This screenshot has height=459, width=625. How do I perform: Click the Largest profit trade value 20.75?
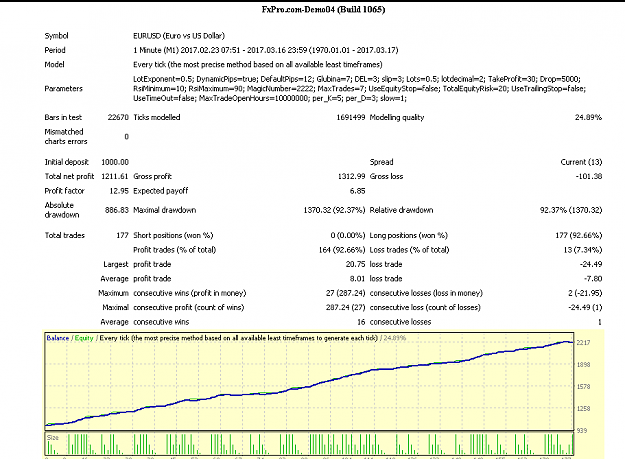coord(355,264)
